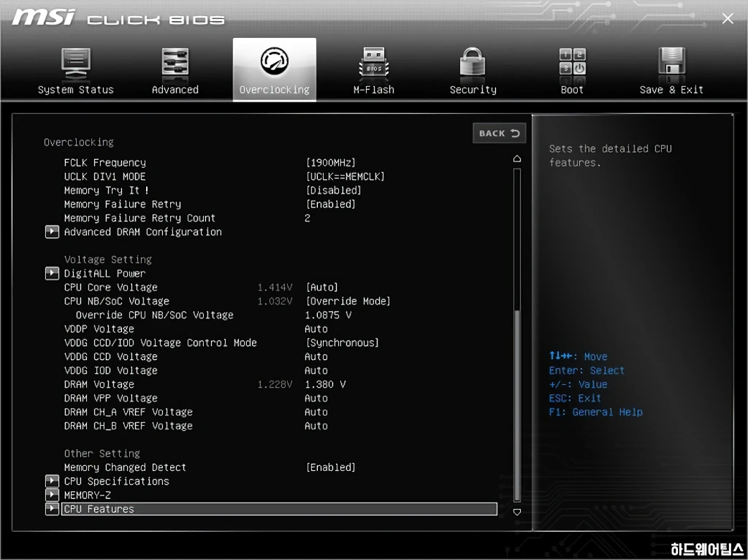Expand Advanced DRAM Configuration arrow

click(x=52, y=232)
